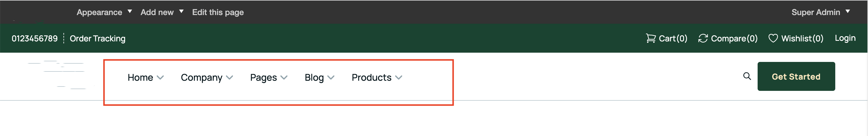Click the Get Started button
The height and width of the screenshot is (136, 868).
pos(796,76)
